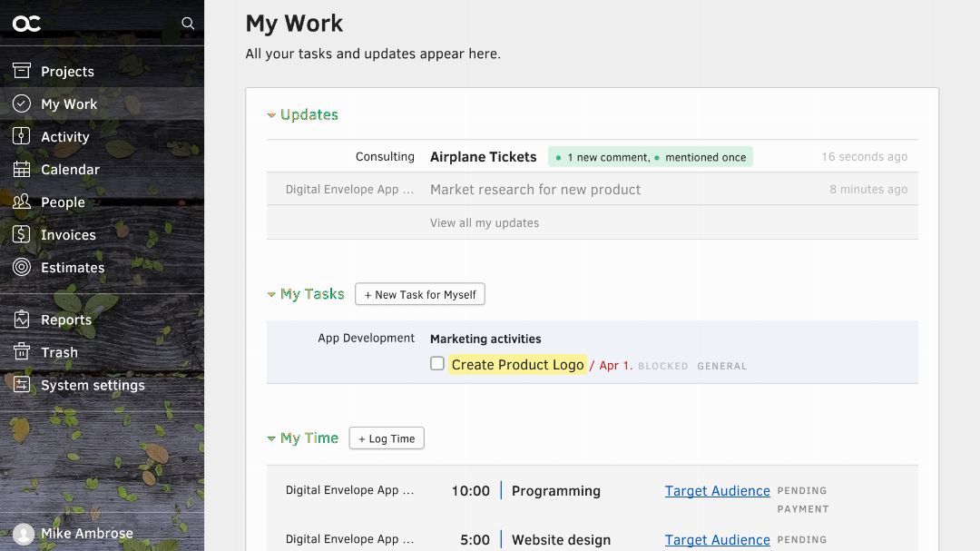Click the Projects archive box icon
This screenshot has width=980, height=551.
(x=22, y=71)
